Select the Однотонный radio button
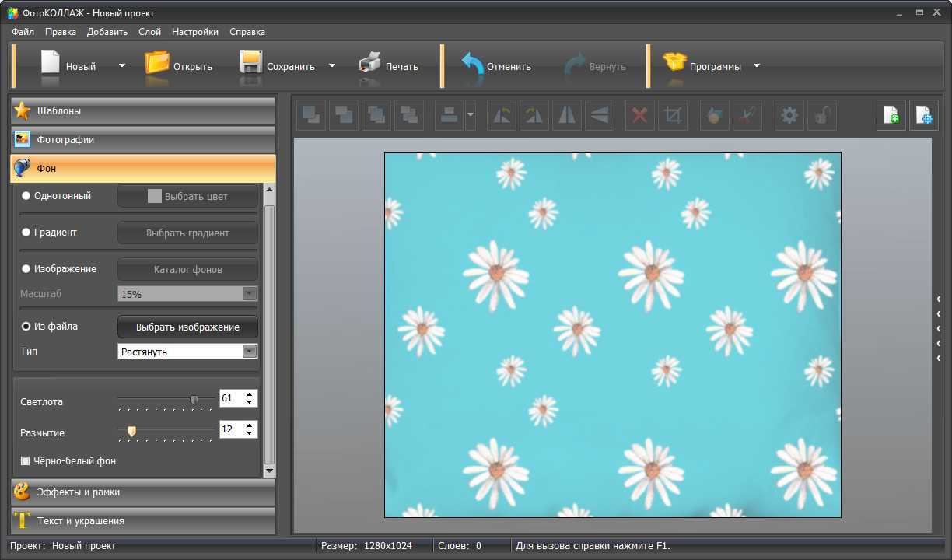 tap(26, 196)
